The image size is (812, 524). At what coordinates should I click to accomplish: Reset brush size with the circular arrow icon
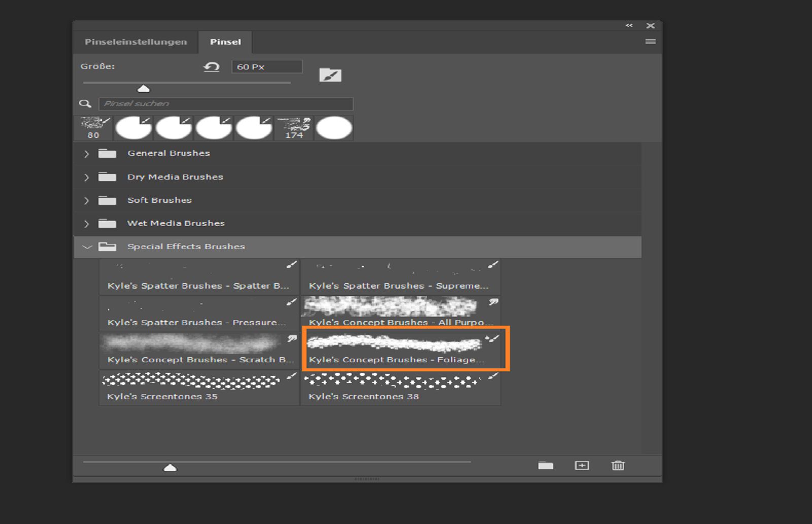[212, 66]
